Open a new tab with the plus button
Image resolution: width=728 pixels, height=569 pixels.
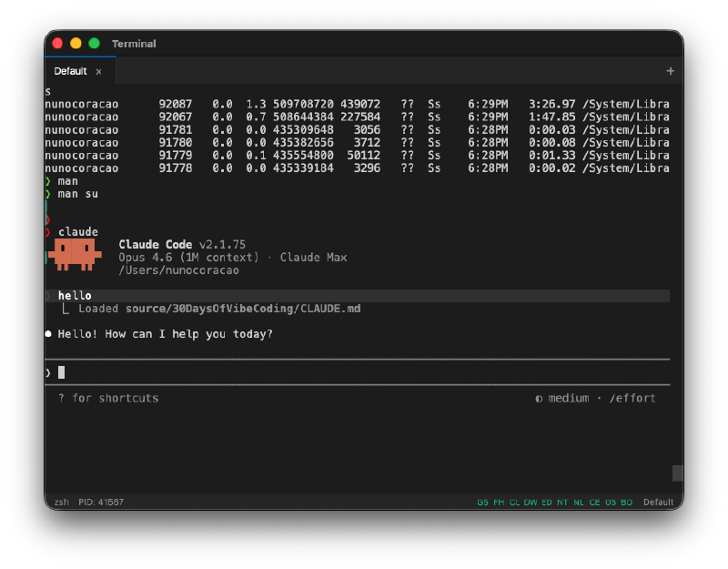(x=670, y=71)
